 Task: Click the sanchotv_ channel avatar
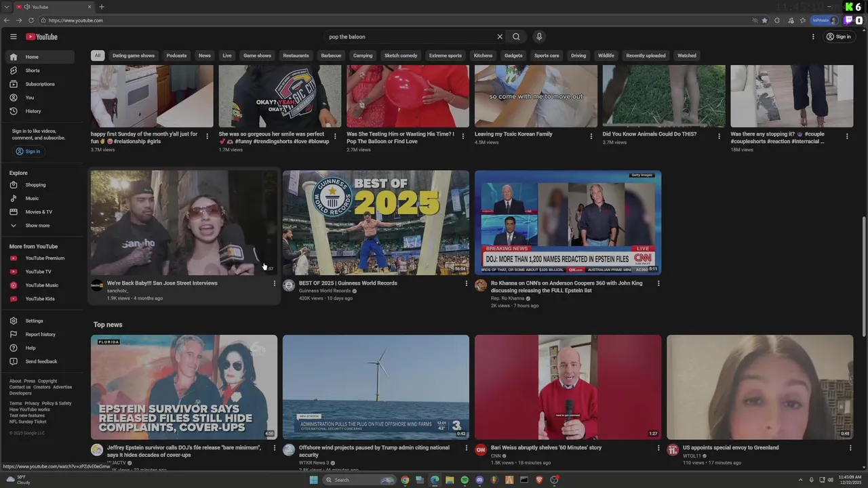97,285
